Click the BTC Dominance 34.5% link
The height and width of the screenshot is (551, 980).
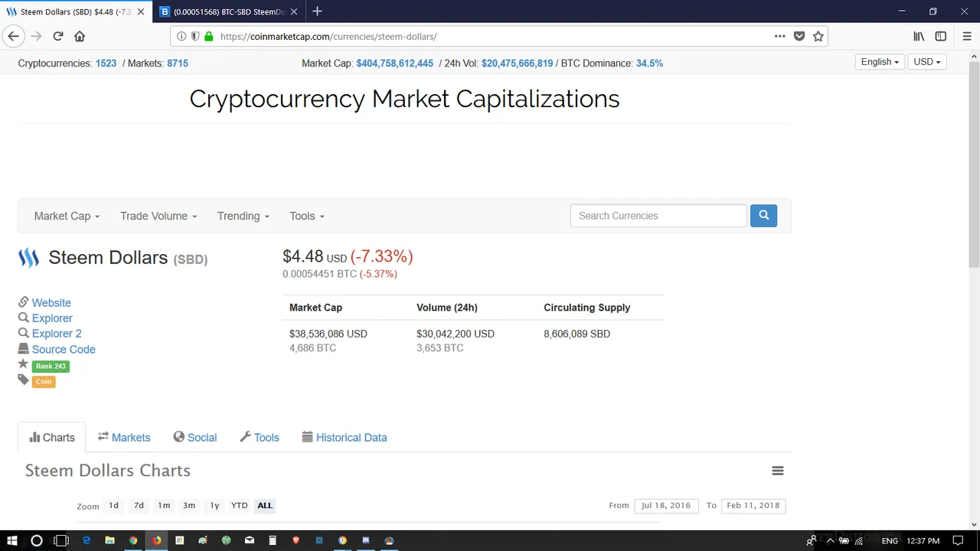tap(649, 64)
